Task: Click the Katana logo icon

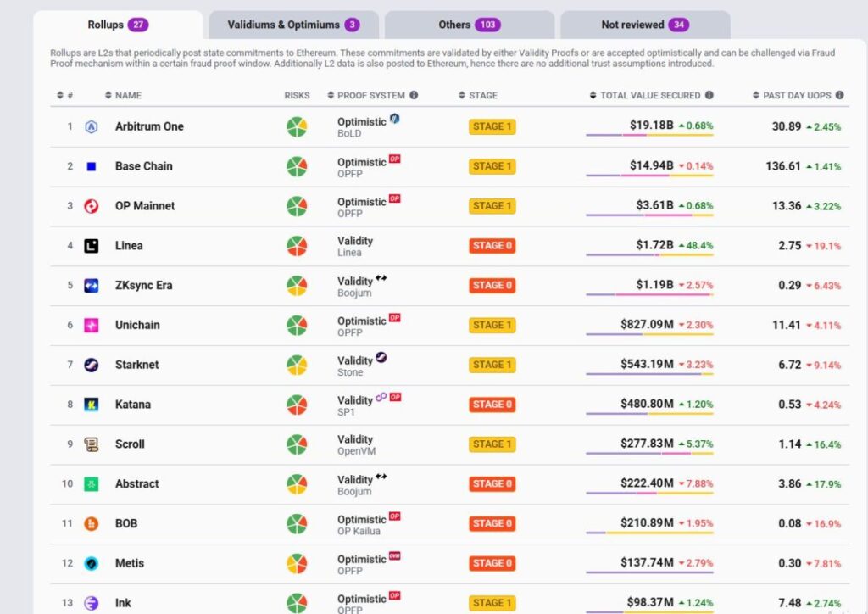Action: [x=92, y=405]
